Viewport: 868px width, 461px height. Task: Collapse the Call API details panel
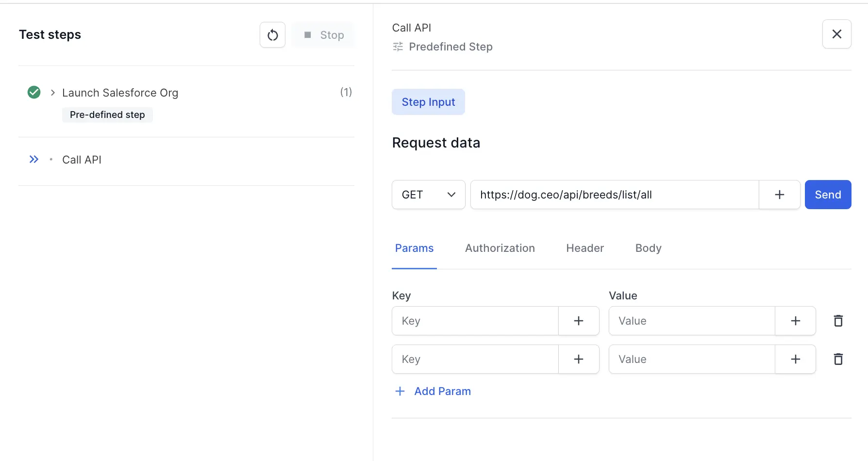click(836, 34)
